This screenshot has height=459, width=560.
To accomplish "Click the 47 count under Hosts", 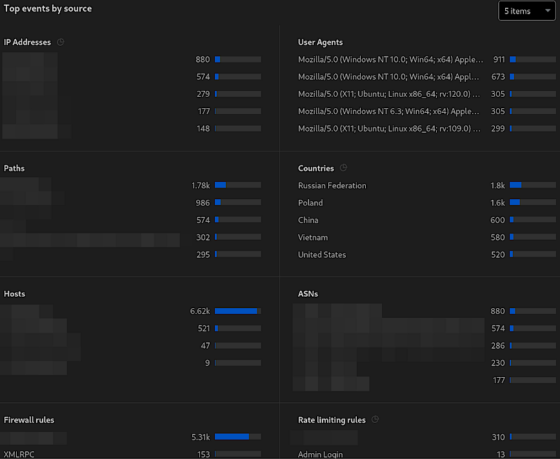I will click(205, 346).
